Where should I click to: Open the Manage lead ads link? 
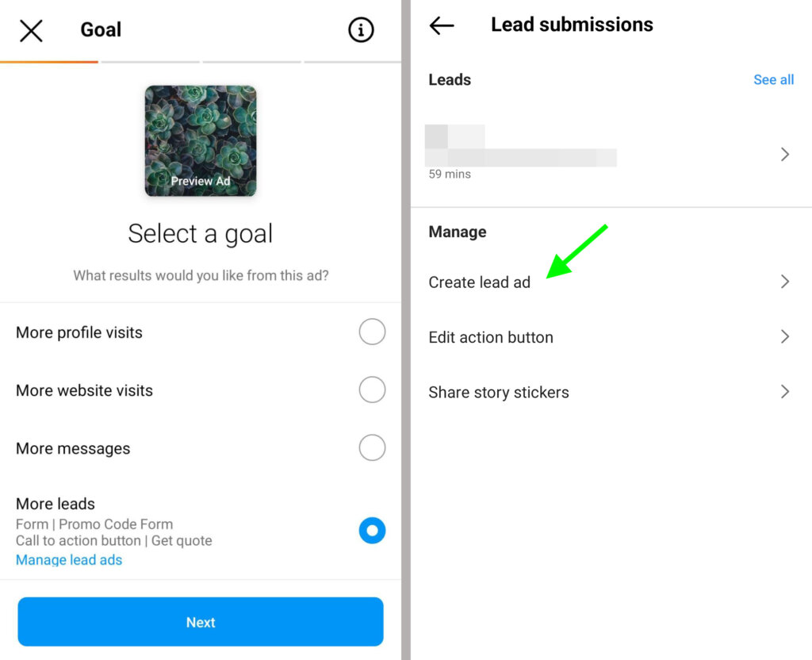click(69, 559)
